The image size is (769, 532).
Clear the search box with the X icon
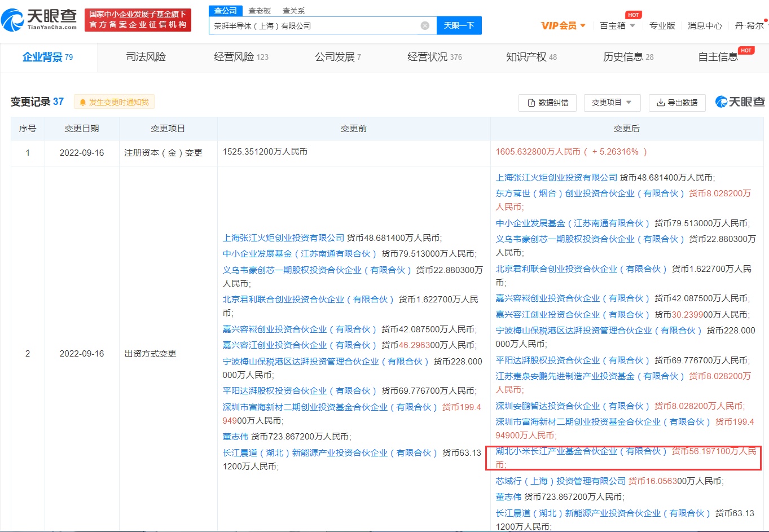pyautogui.click(x=425, y=25)
